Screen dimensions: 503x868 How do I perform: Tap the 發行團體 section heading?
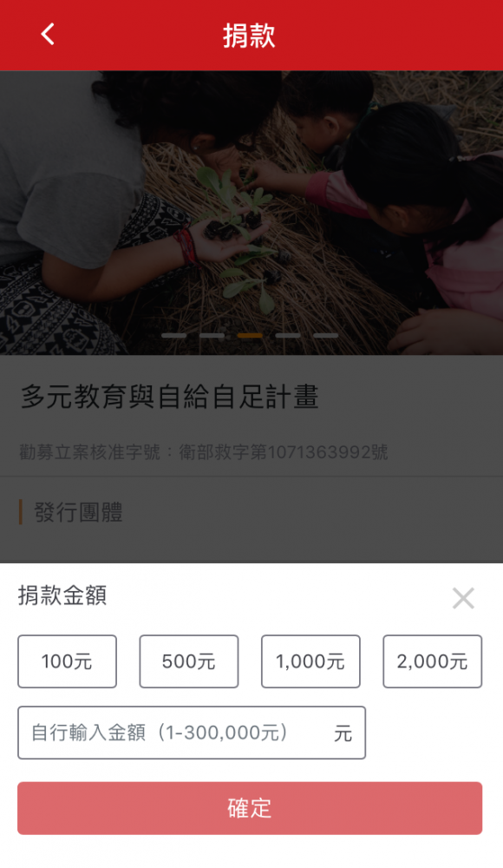(78, 512)
